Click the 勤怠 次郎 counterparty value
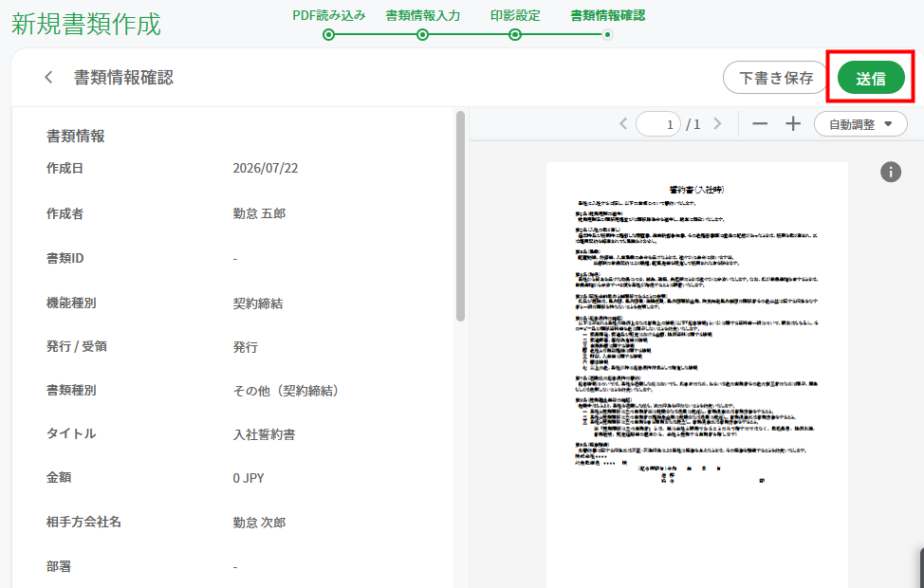Viewport: 924px width, 588px height. pyautogui.click(x=259, y=523)
